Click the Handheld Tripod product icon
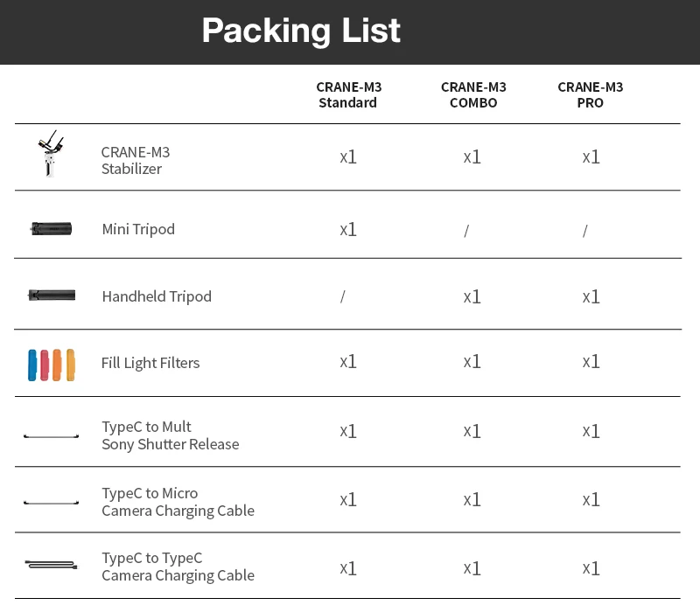700x612 pixels. tap(52, 296)
